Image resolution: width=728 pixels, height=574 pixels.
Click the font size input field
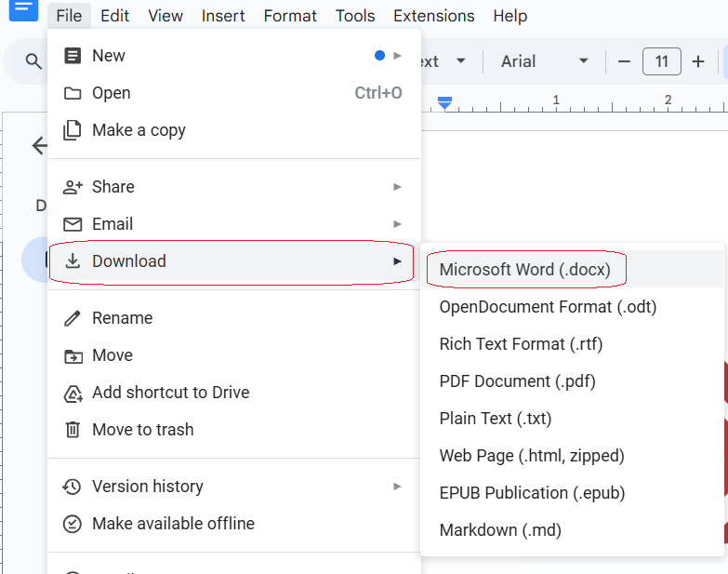661,61
